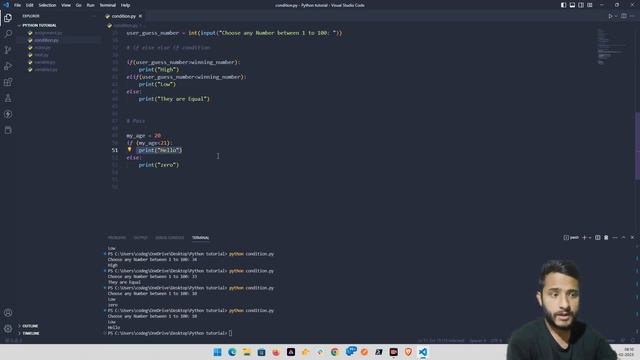Toggle secondary side bar layout button

click(x=581, y=5)
